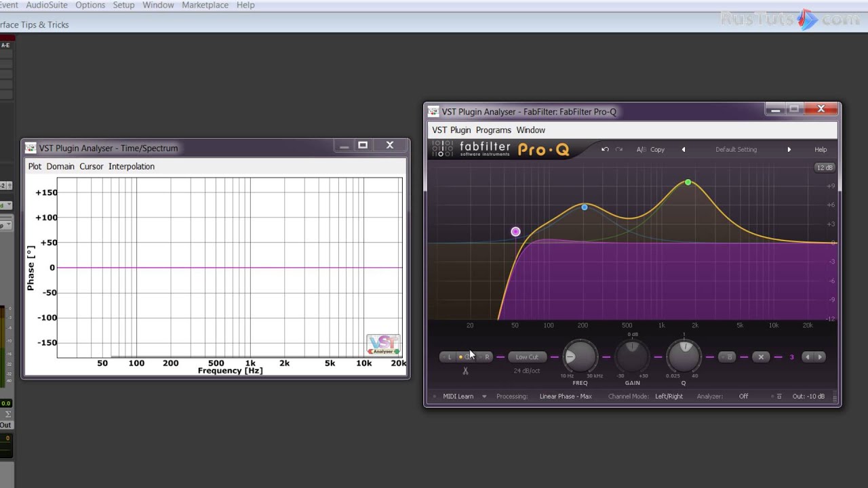Viewport: 868px width, 488px height.
Task: Maximize the Time/Spectrum window
Action: click(x=363, y=145)
